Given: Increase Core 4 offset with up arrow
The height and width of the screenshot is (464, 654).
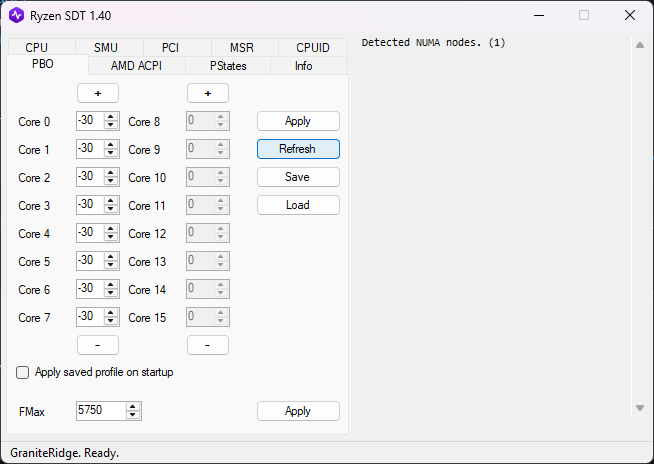Looking at the screenshot, I should point(111,229).
